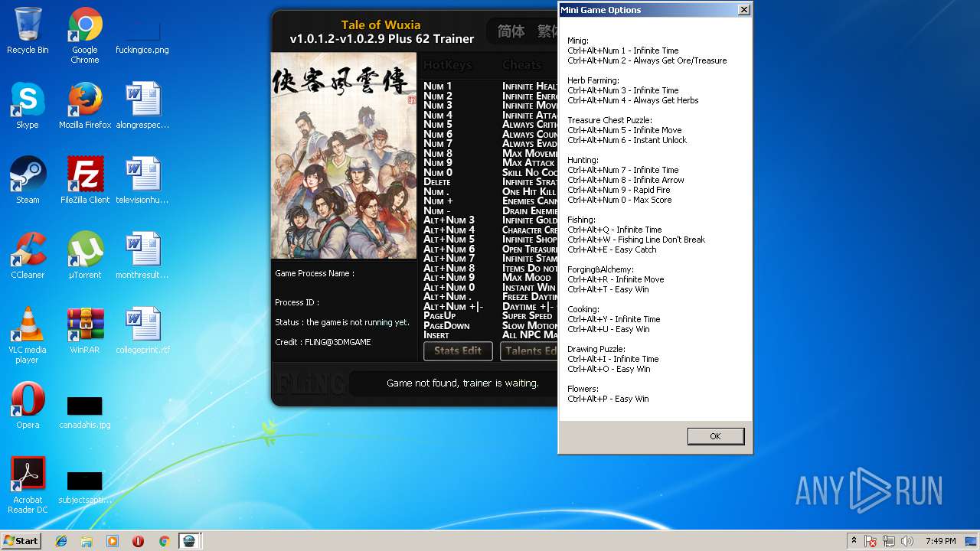Open the Opera desktop shortcut
This screenshot has height=551, width=980.
pyautogui.click(x=28, y=406)
